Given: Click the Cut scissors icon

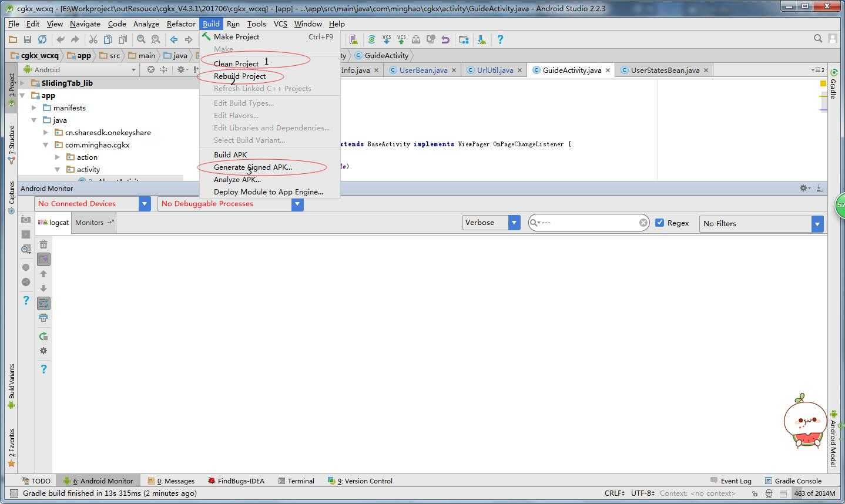Looking at the screenshot, I should tap(93, 39).
